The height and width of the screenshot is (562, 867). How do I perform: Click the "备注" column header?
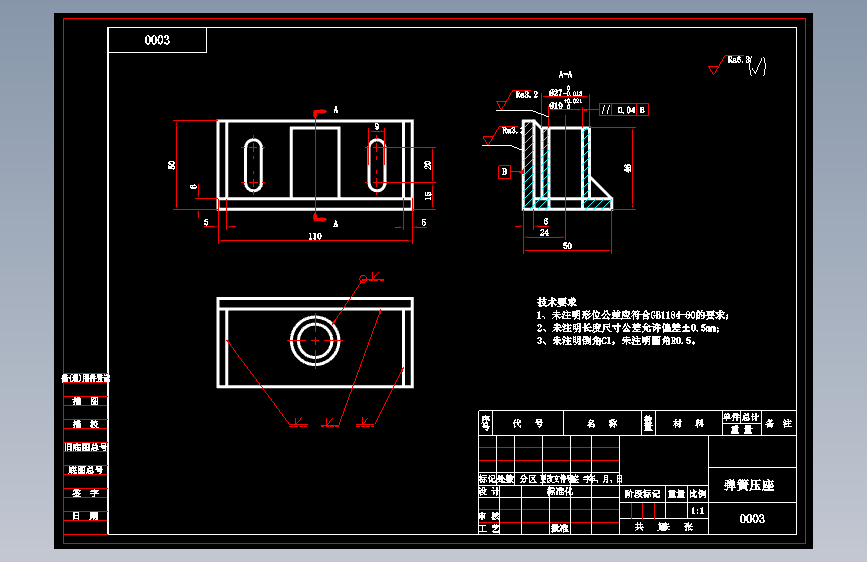tap(779, 423)
